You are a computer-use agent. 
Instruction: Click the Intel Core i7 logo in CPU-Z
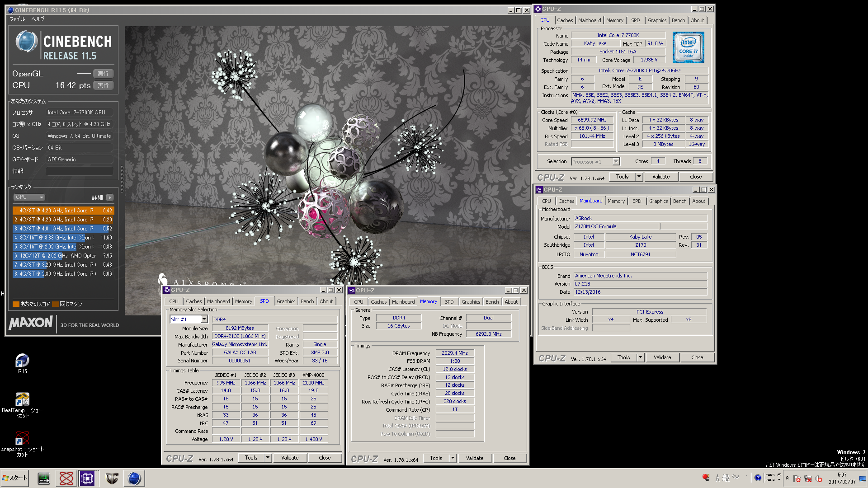point(688,47)
